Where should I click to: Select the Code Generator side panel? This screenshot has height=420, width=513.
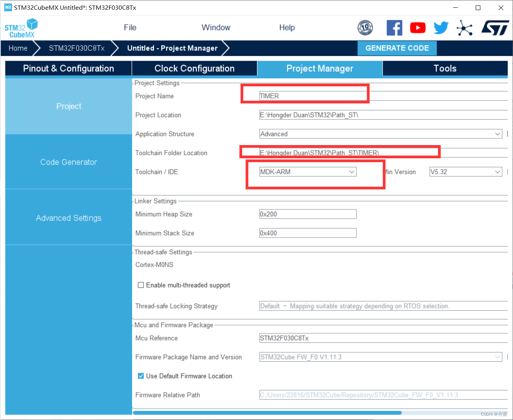[x=68, y=162]
